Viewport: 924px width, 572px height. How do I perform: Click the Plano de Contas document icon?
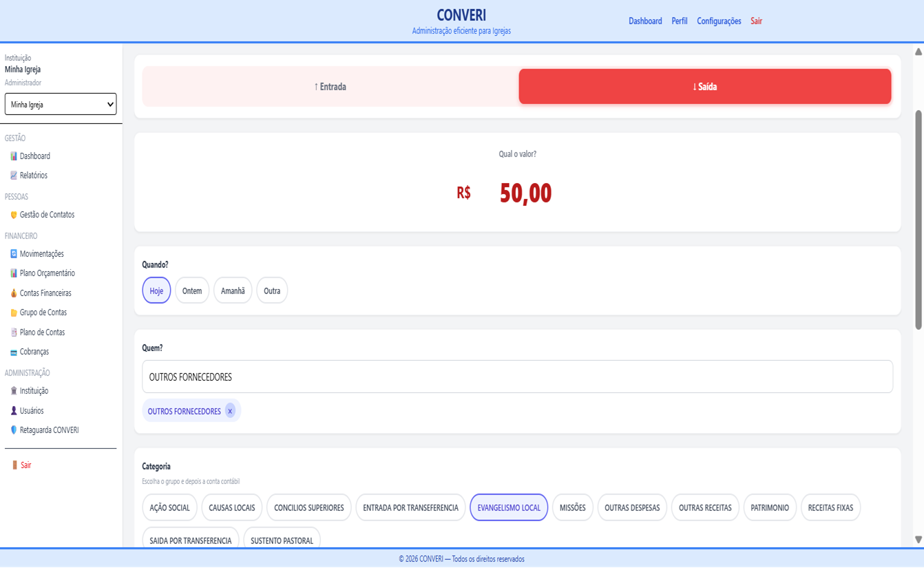coord(14,332)
